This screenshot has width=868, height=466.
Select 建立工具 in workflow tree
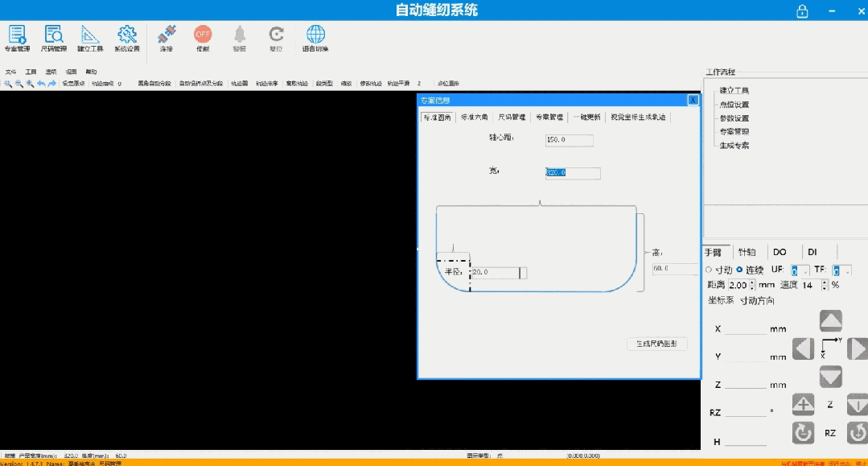coord(734,90)
